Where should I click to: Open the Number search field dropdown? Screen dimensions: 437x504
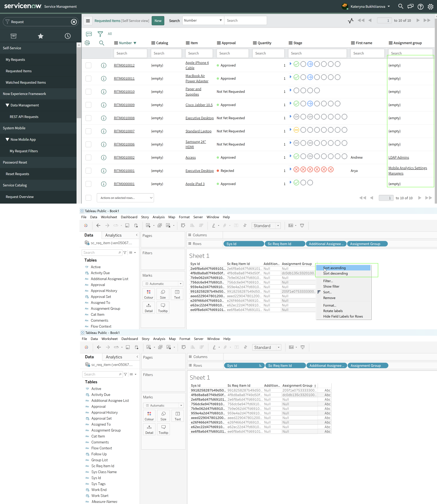coord(203,20)
